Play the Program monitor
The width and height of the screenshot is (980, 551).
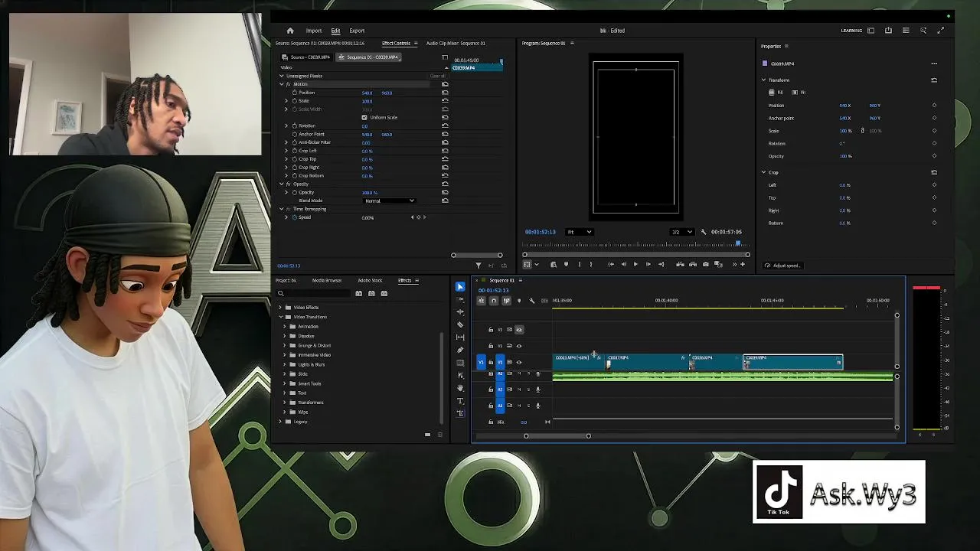click(635, 264)
